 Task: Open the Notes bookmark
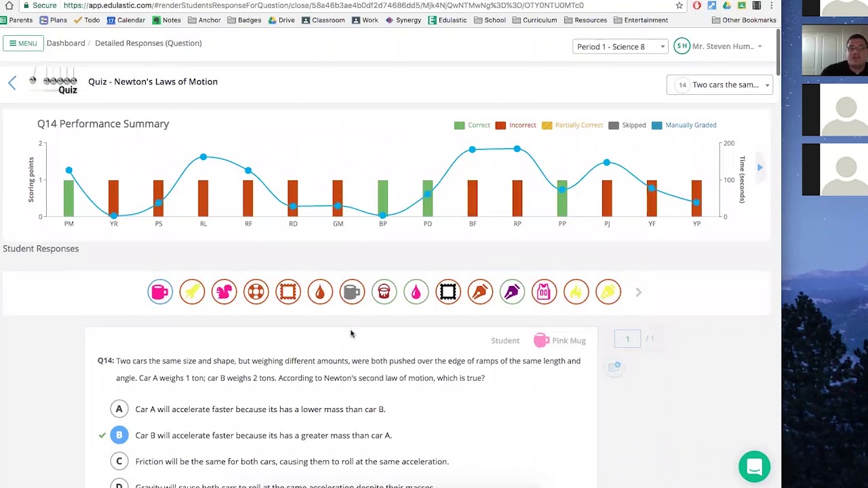[167, 20]
